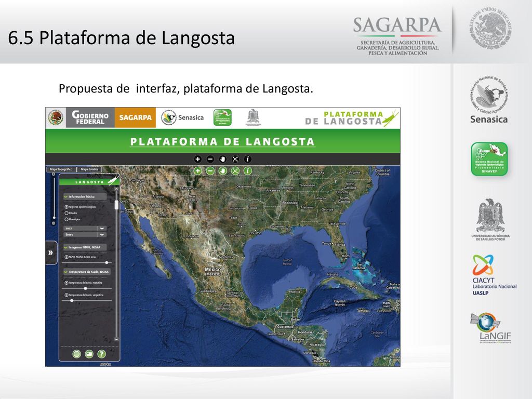Image resolution: width=532 pixels, height=399 pixels.
Task: Click the green SINAVEF logo in platform header
Action: (x=222, y=117)
